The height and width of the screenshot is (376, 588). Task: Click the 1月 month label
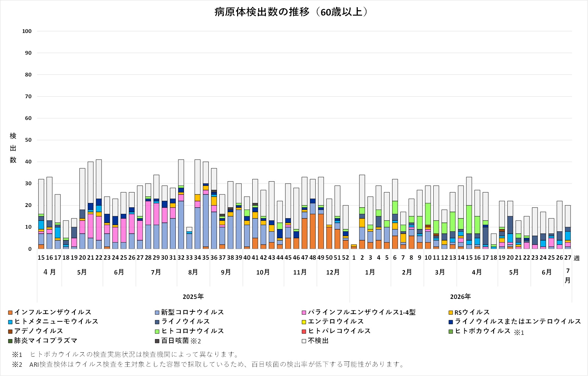click(370, 272)
